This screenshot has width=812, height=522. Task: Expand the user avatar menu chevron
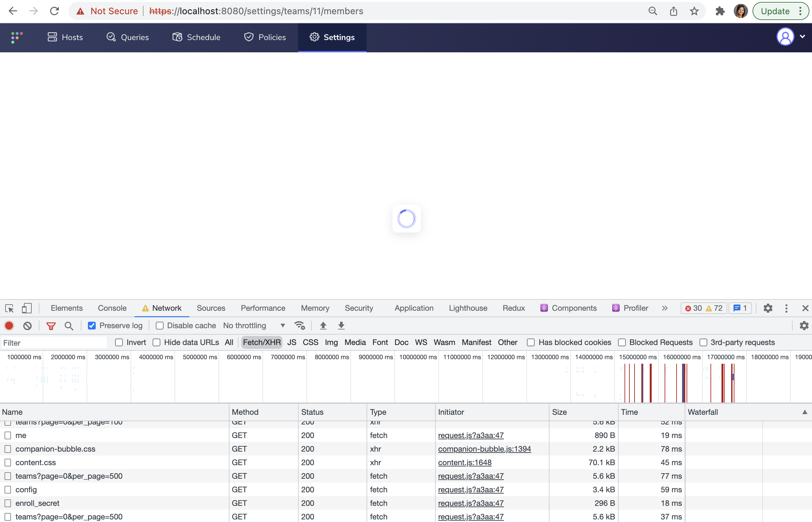(x=802, y=37)
